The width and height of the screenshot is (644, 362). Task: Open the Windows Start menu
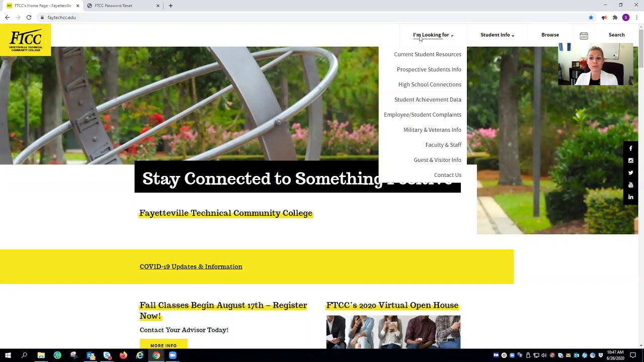[x=8, y=355]
